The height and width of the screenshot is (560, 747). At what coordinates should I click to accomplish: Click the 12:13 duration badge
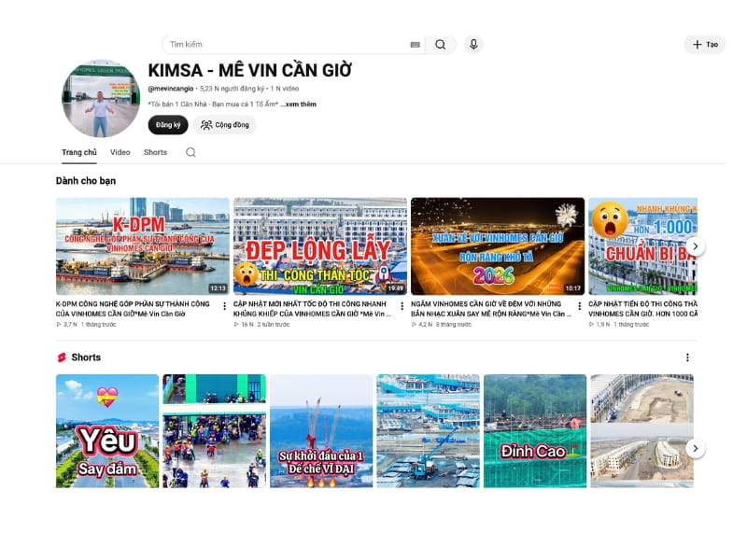pos(218,288)
